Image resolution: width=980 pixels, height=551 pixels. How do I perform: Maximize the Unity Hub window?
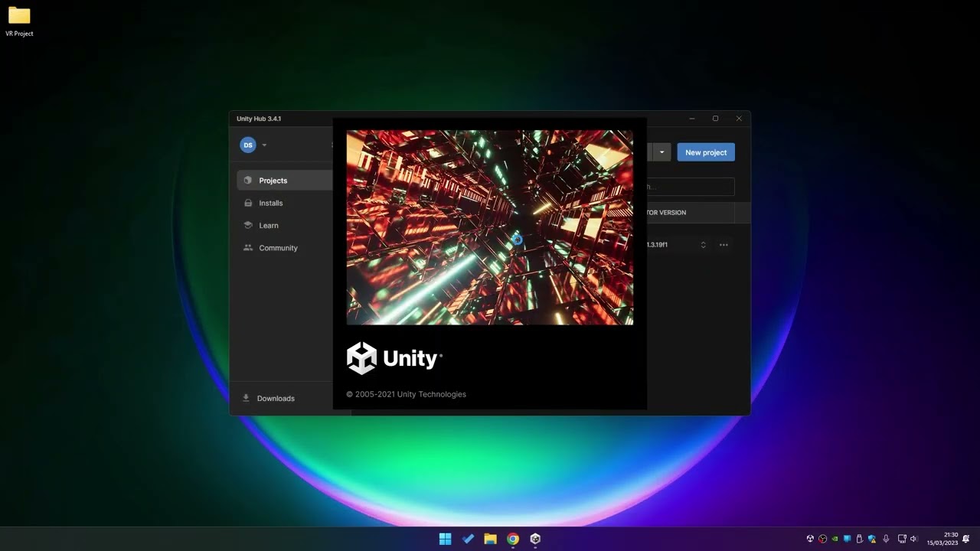pos(715,119)
